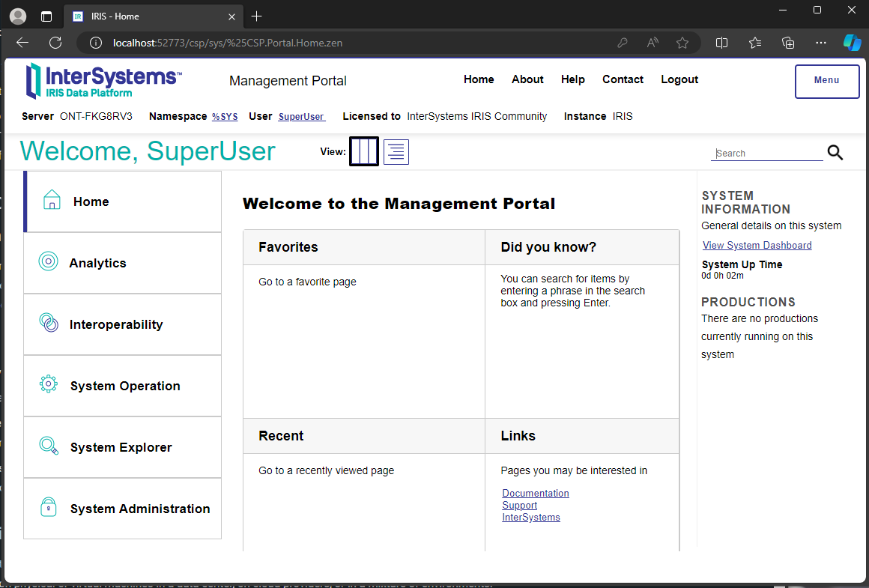The height and width of the screenshot is (588, 869).
Task: Focus the portal Search input field
Action: pos(766,153)
